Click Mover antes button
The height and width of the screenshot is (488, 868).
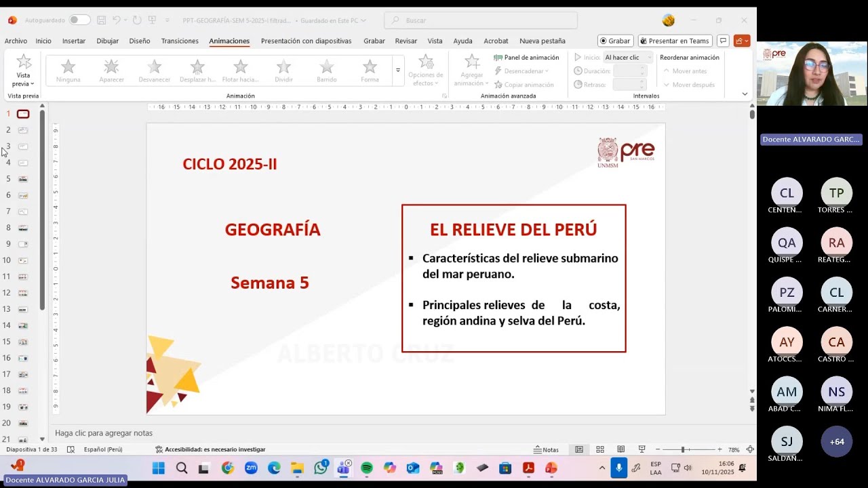coord(685,71)
